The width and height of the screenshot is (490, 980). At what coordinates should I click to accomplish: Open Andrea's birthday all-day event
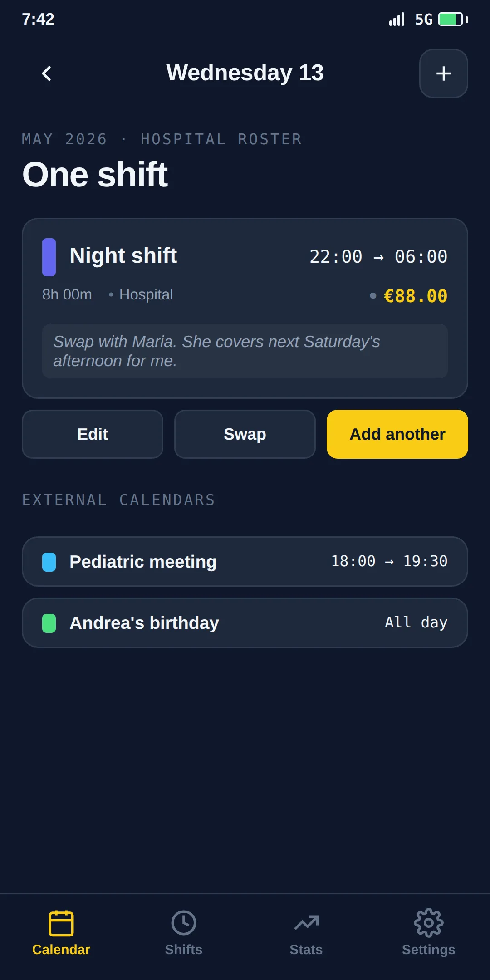[245, 623]
